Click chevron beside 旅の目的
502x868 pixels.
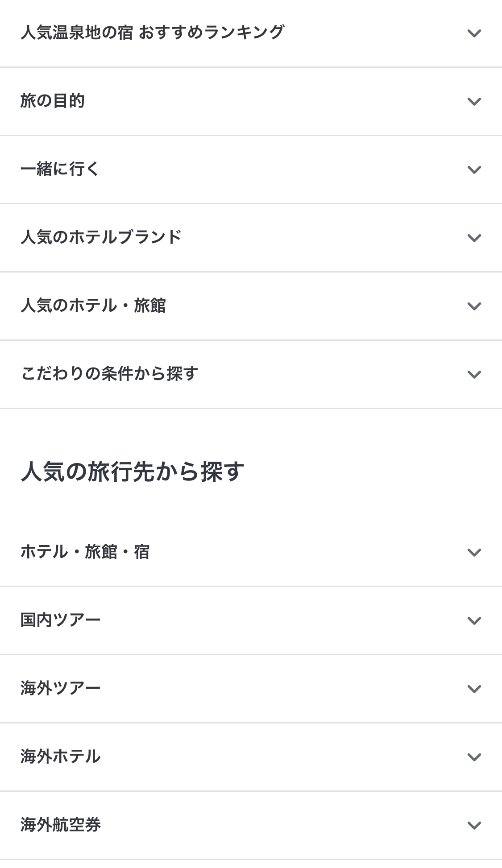(x=474, y=101)
